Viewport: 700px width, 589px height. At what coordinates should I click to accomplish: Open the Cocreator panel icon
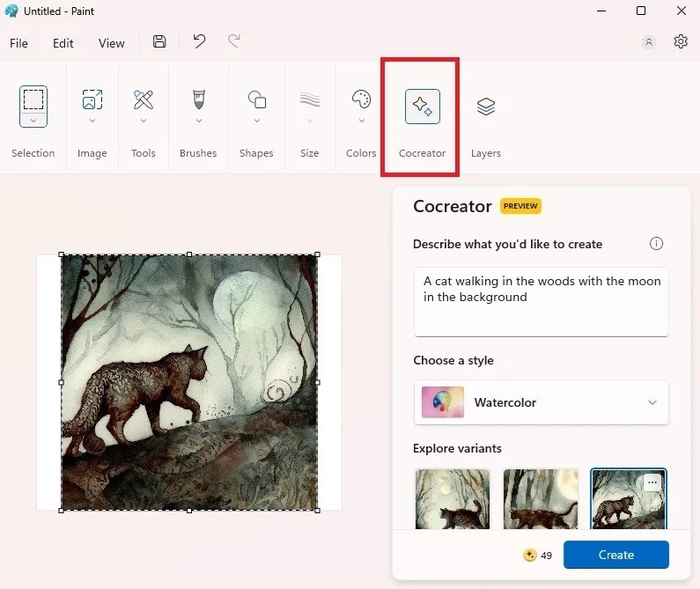422,107
